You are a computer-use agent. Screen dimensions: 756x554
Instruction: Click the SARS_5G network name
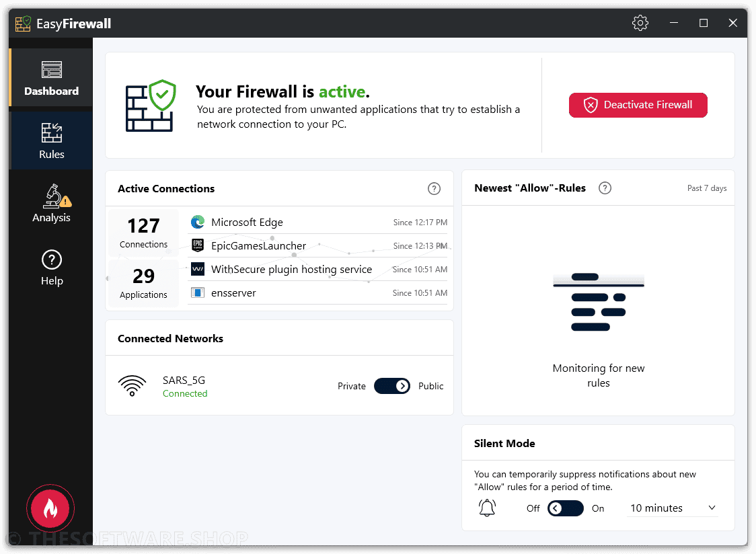coord(184,380)
